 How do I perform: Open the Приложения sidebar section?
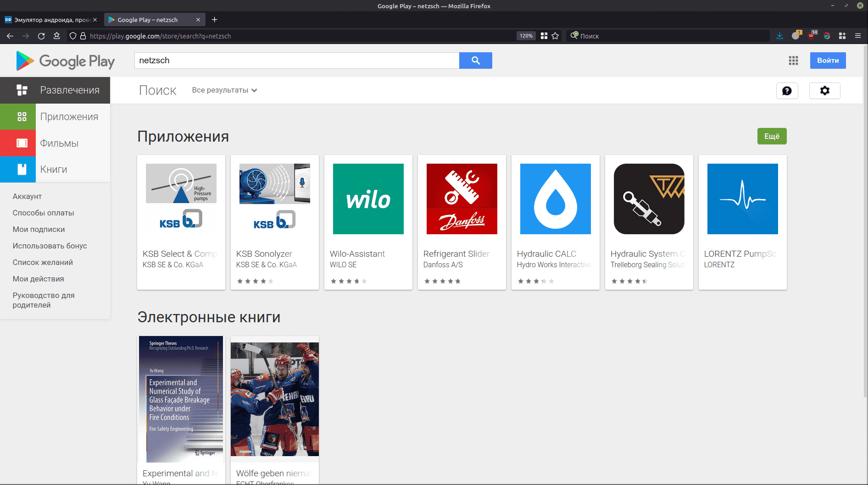pyautogui.click(x=55, y=117)
